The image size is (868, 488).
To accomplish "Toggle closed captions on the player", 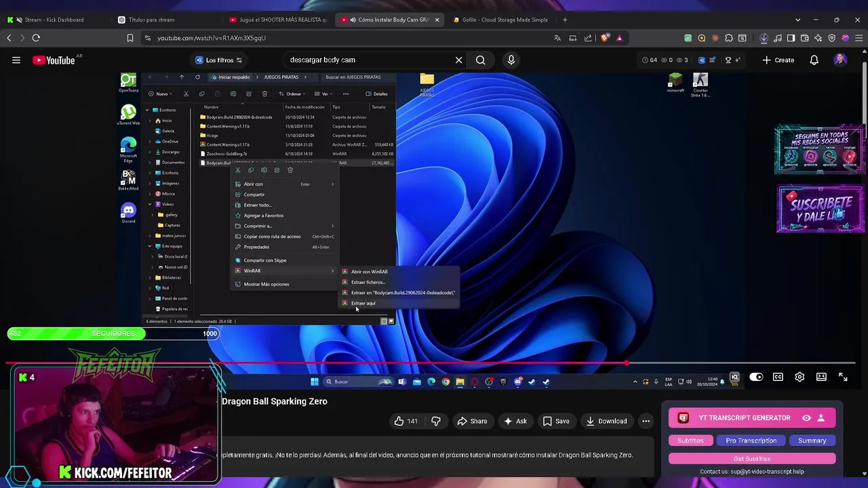I will 778,377.
